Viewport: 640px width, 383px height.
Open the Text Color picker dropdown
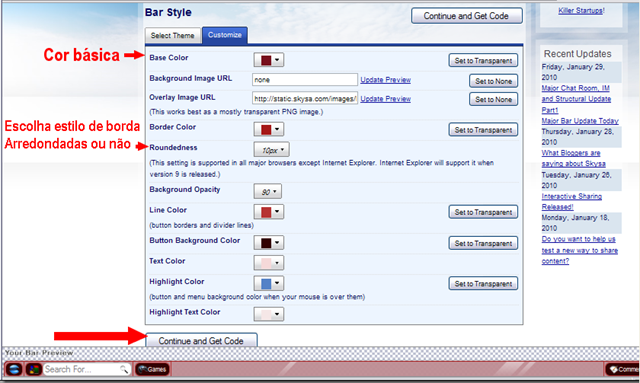pyautogui.click(x=269, y=263)
